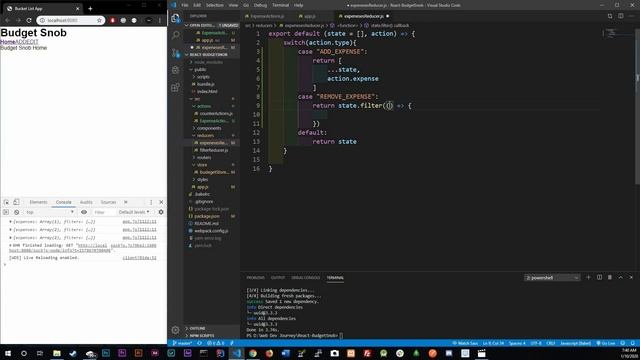The width and height of the screenshot is (640, 360).
Task: Open the Windows Start menu
Action: pyautogui.click(x=8, y=353)
